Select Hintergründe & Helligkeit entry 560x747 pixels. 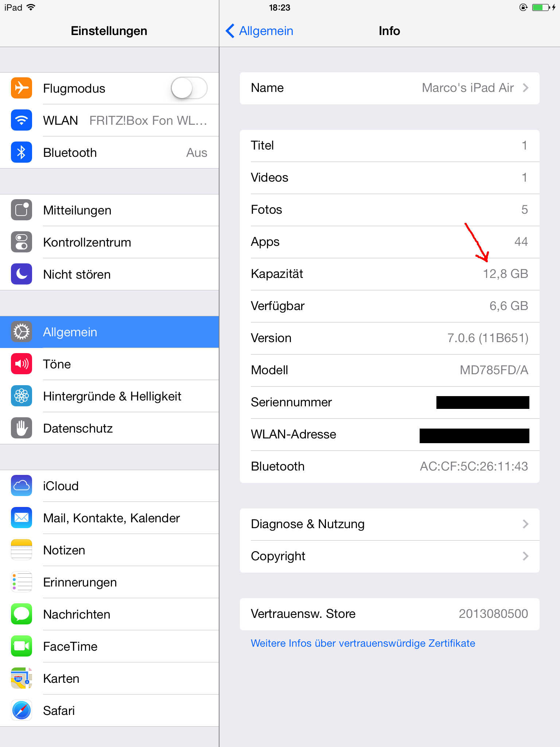tap(109, 396)
